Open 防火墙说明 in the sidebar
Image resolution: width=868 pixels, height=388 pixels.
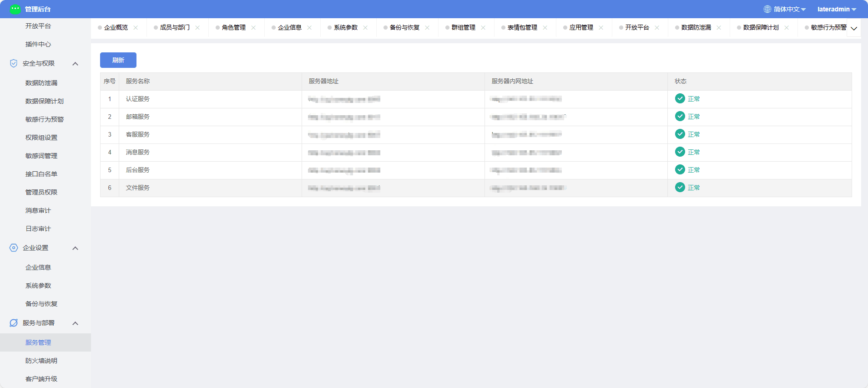pos(41,361)
